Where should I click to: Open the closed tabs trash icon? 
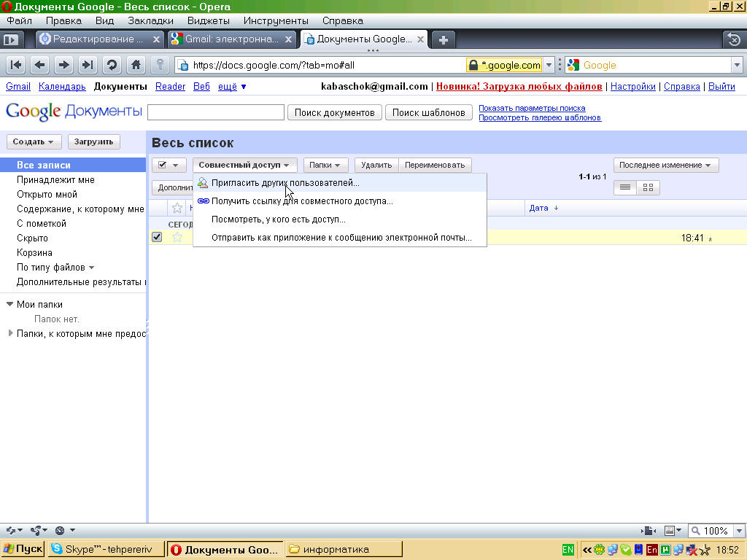[734, 39]
